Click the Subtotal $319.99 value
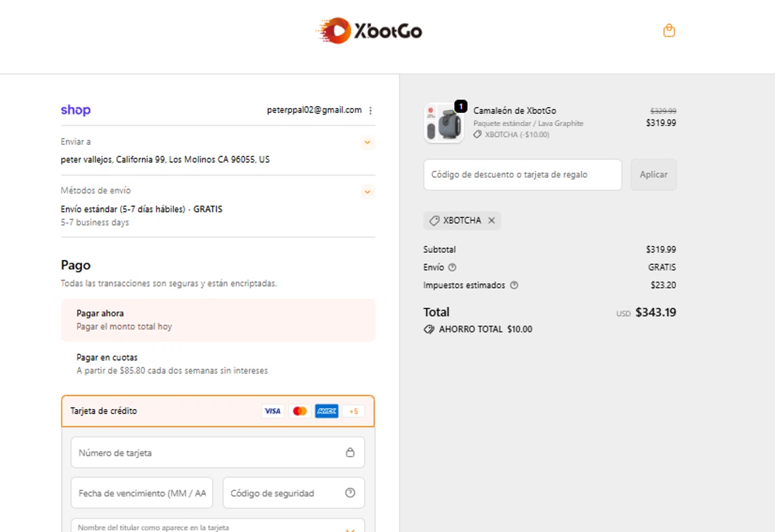775x532 pixels. pos(661,249)
